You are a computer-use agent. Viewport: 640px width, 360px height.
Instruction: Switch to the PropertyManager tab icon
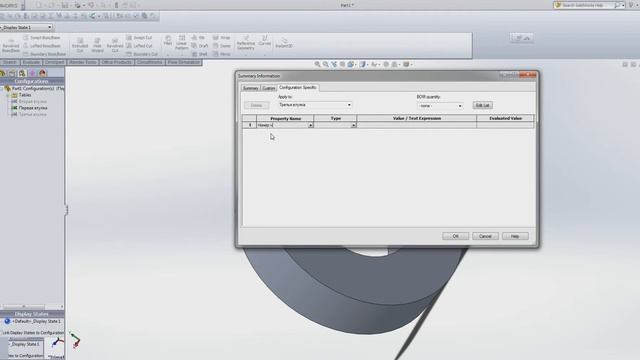tap(12, 73)
